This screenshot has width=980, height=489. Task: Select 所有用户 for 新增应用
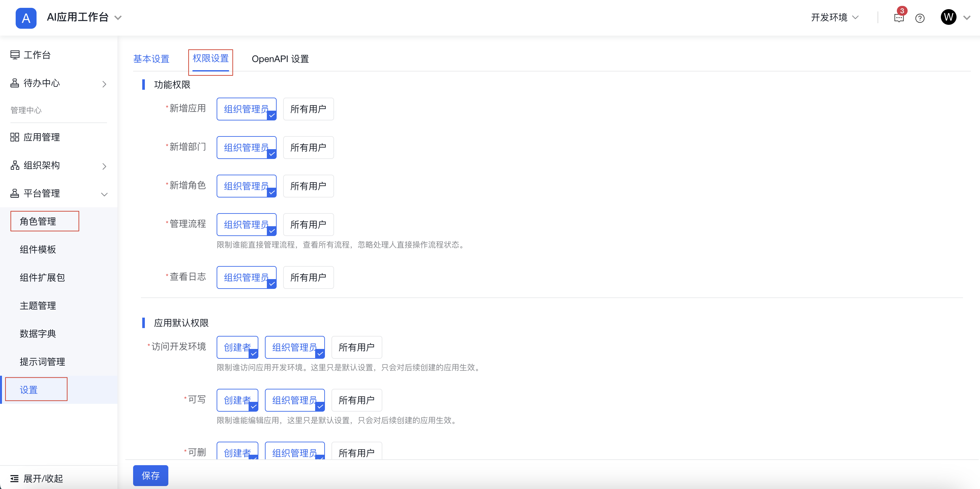click(x=309, y=109)
